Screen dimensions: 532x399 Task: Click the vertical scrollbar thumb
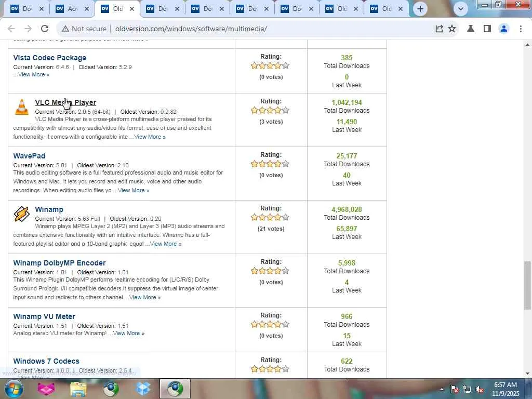527,285
